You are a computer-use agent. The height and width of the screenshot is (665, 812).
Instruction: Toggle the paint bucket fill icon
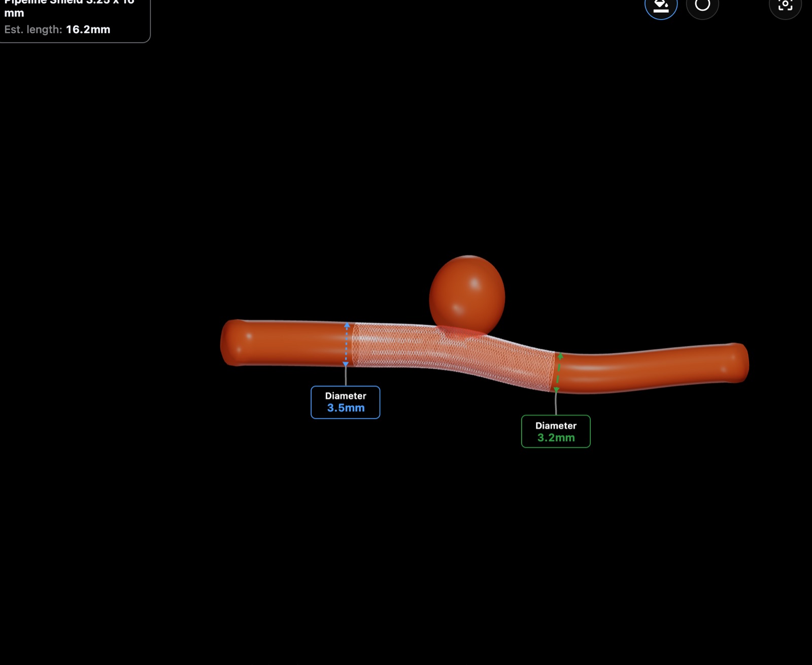661,5
